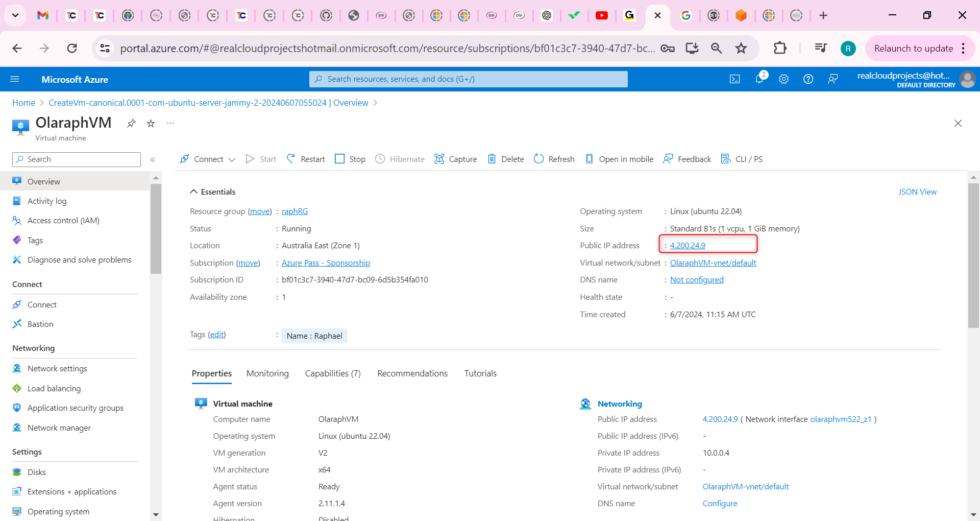Open the notifications bell
This screenshot has height=521, width=980.
[x=759, y=79]
